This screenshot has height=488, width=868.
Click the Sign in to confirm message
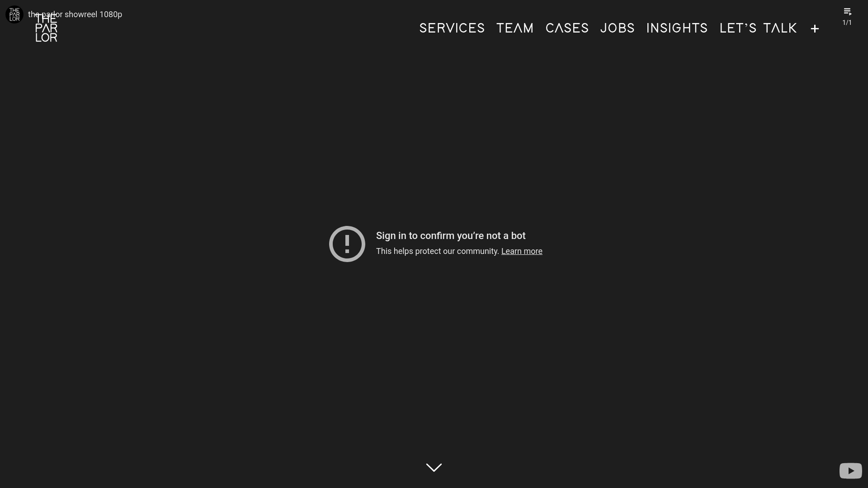tap(451, 235)
